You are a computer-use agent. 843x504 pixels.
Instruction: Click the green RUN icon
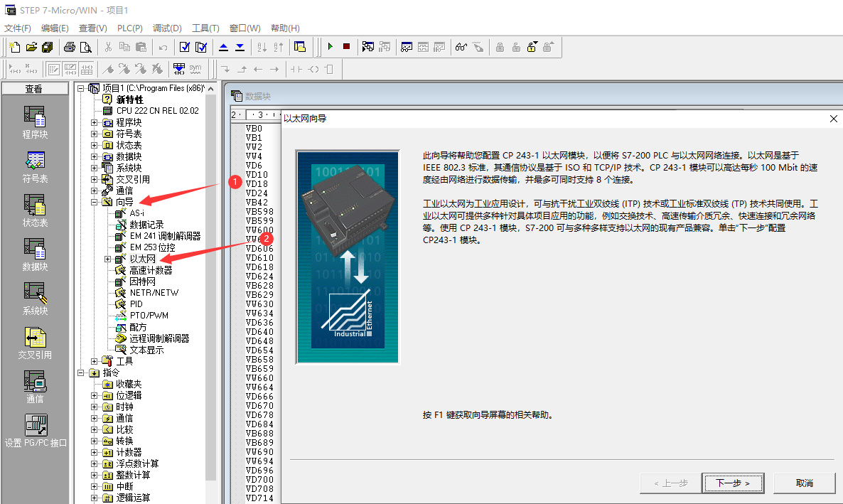(330, 47)
